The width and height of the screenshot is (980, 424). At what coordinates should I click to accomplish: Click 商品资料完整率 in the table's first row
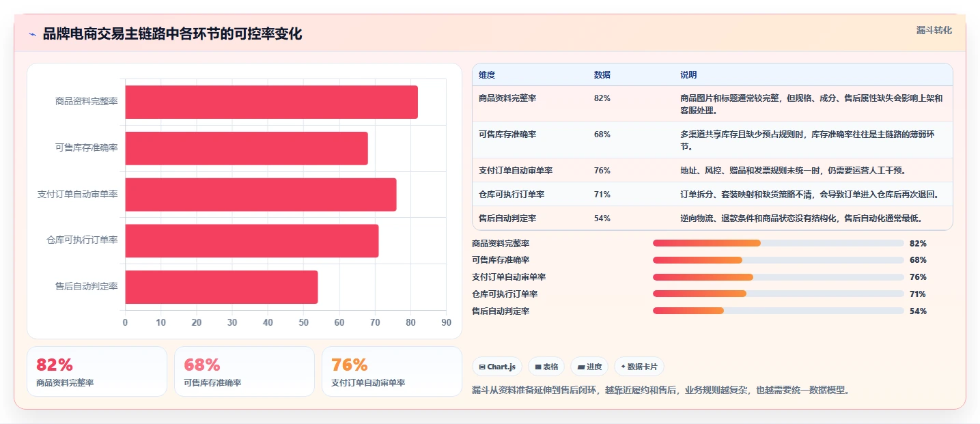(x=507, y=98)
